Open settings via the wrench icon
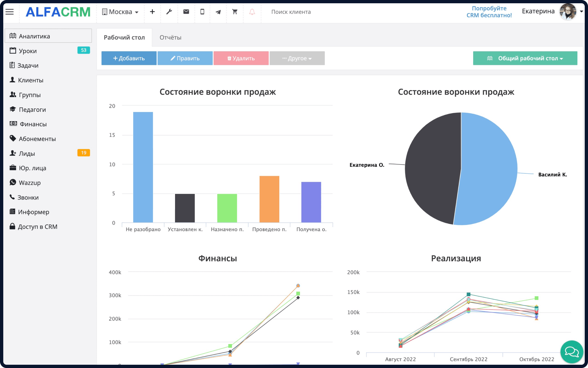Screen dimensions: 588x368 click(169, 12)
